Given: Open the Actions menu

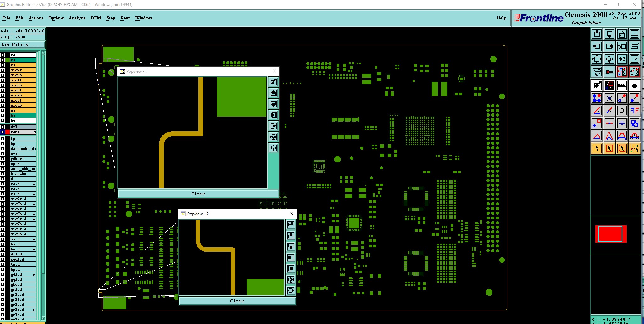Looking at the screenshot, I should click(36, 18).
